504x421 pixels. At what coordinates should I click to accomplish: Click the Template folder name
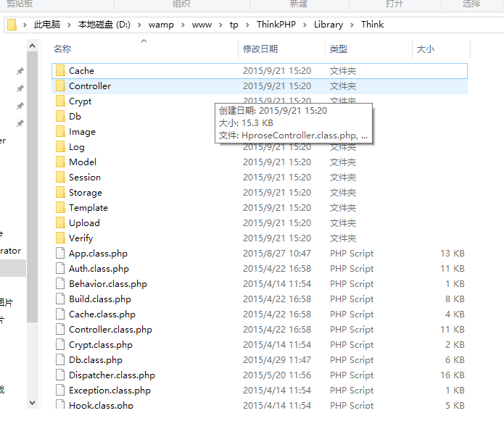pyautogui.click(x=88, y=208)
